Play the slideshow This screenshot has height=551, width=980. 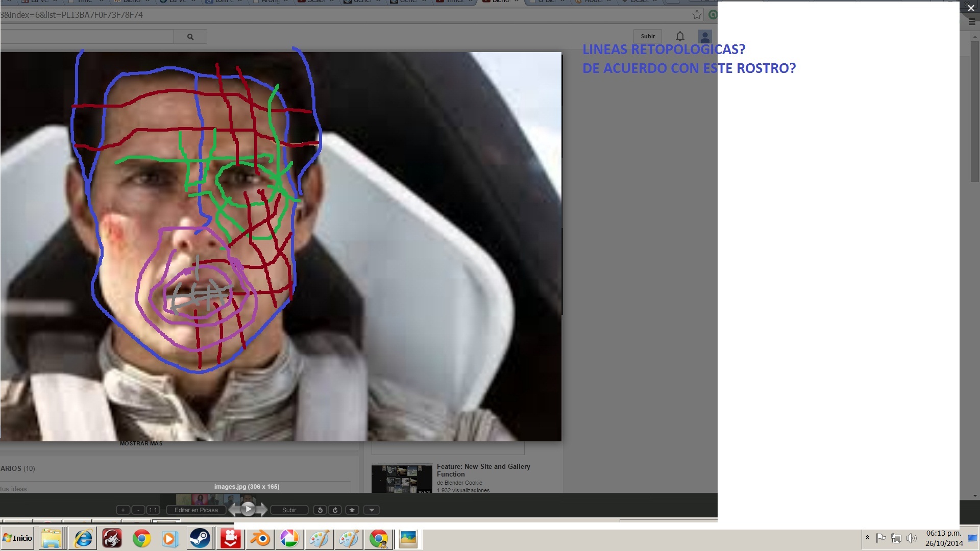pyautogui.click(x=248, y=509)
